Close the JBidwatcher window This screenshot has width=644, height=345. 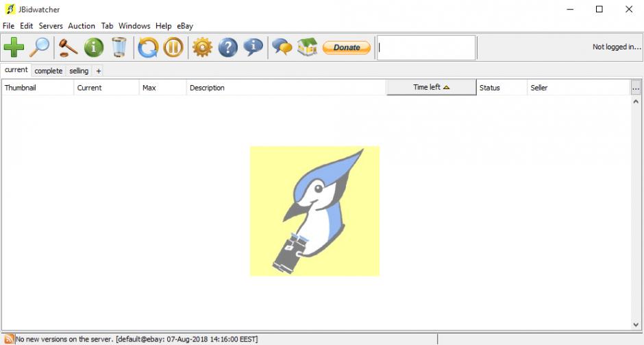629,9
